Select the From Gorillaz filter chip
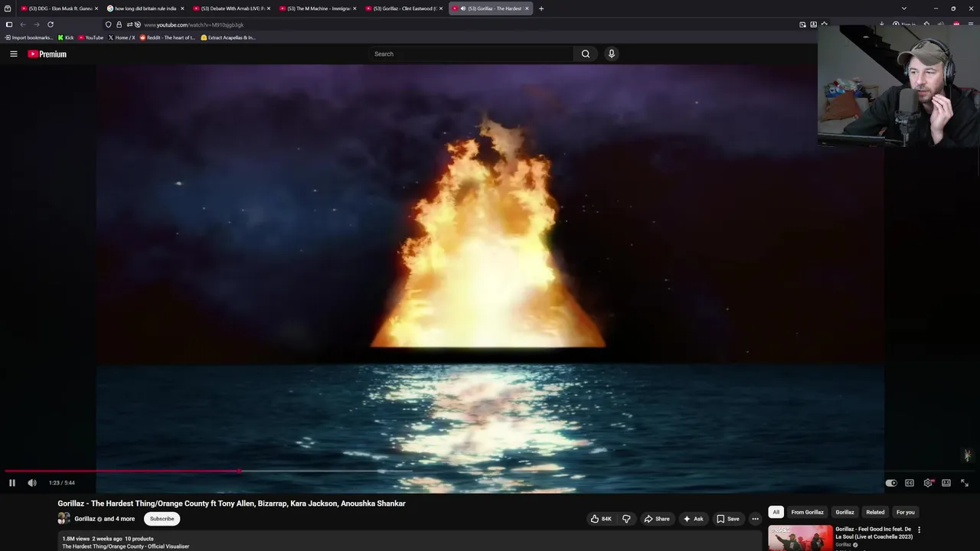 point(807,512)
